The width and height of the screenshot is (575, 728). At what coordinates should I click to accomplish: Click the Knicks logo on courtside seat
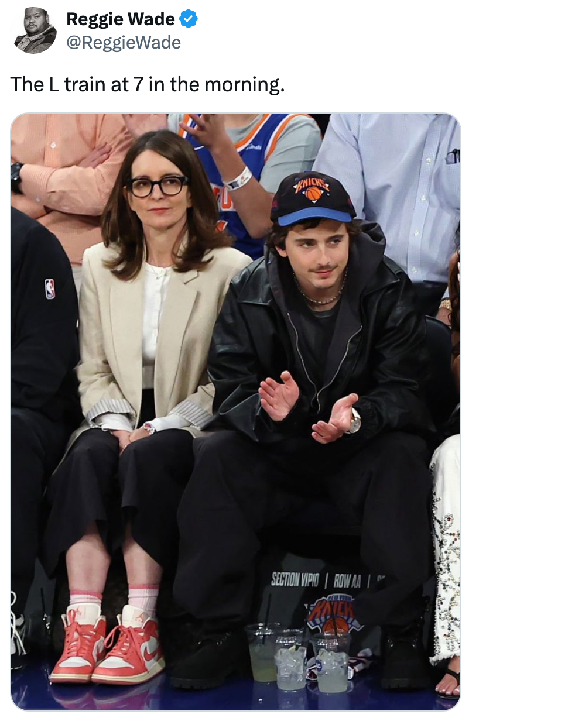pyautogui.click(x=331, y=613)
